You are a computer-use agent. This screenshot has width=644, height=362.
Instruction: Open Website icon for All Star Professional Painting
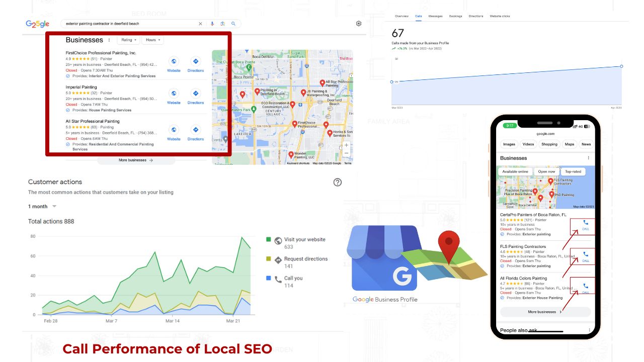174,130
